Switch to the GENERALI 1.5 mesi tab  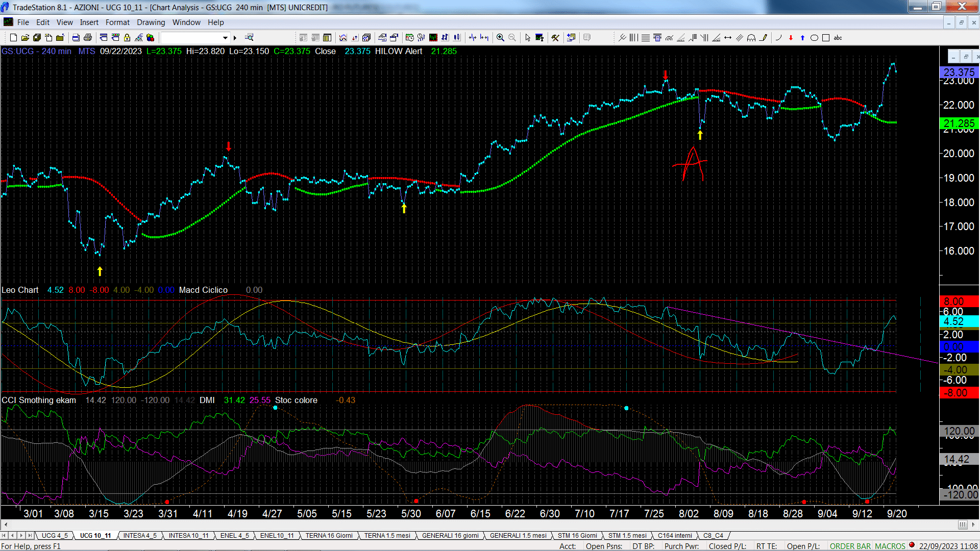pyautogui.click(x=518, y=536)
